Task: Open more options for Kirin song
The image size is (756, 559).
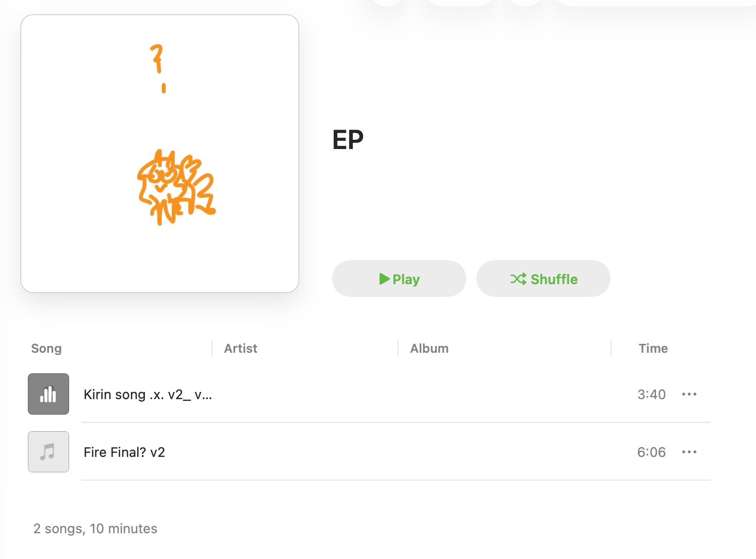Action: (689, 394)
